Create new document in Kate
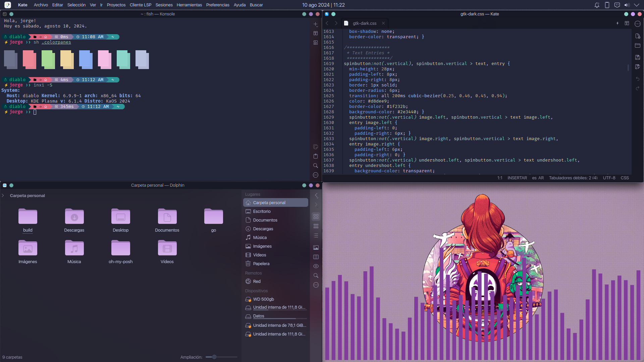 coord(638,36)
